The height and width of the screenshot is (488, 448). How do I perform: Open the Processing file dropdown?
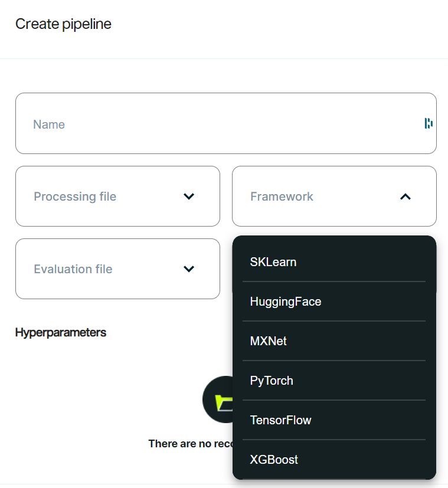tap(117, 196)
